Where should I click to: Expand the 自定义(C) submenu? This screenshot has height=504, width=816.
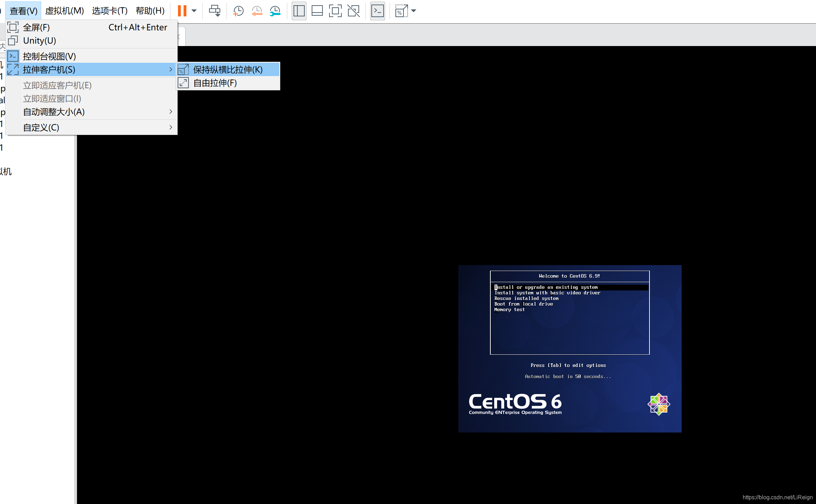tap(92, 127)
